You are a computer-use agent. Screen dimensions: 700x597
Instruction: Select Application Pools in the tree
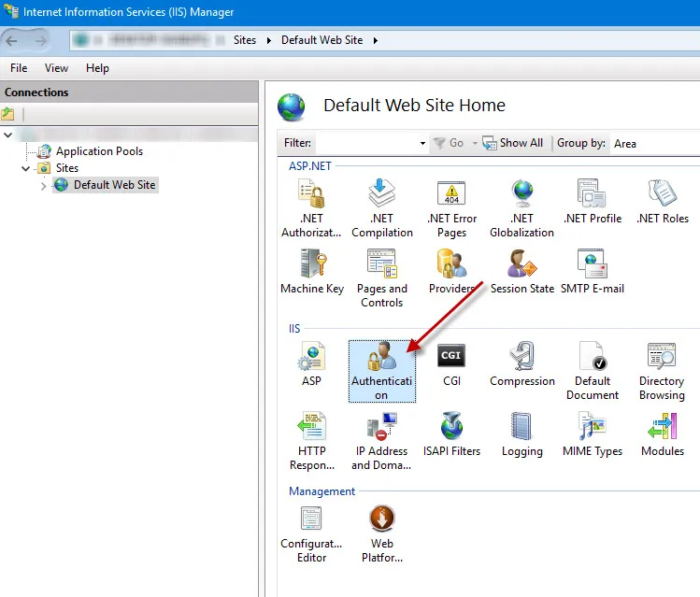tap(99, 151)
